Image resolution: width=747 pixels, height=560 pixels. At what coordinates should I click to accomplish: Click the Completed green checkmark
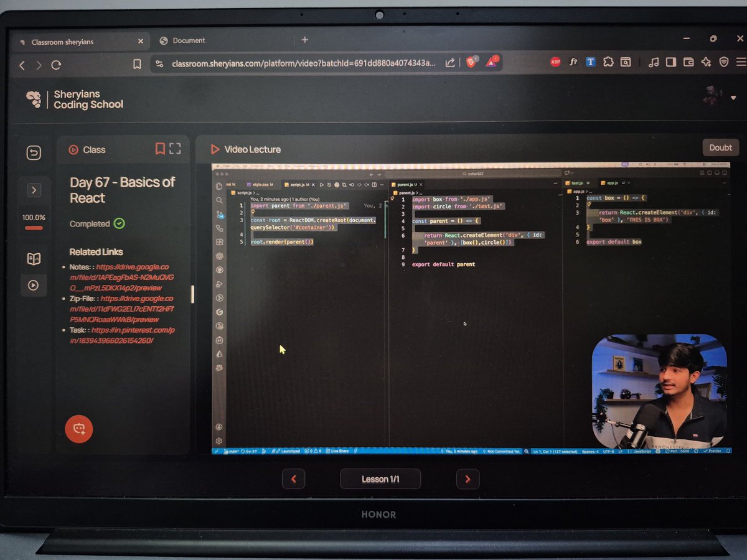pyautogui.click(x=119, y=223)
